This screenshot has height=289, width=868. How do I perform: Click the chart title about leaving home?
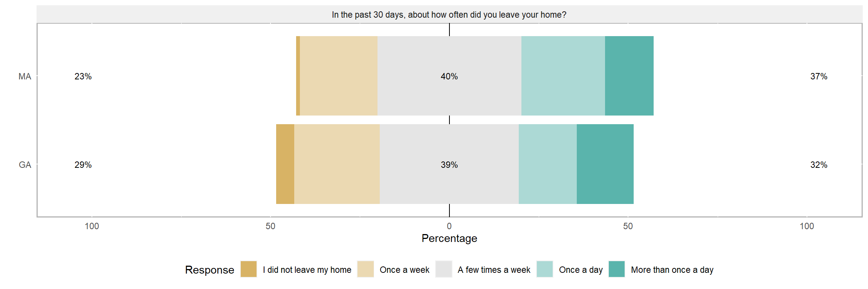click(x=449, y=15)
